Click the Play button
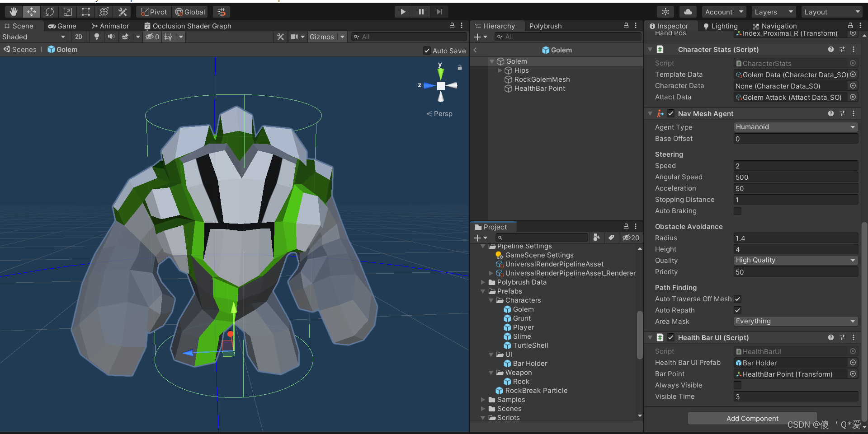Screen dimensions: 868x434 [403, 12]
